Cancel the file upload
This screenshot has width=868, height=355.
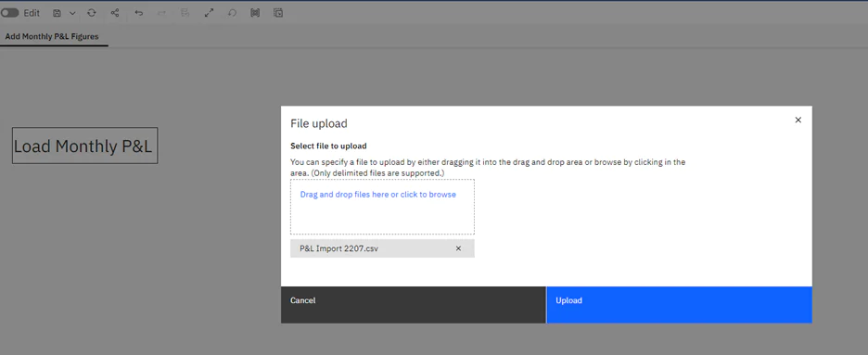[x=413, y=305]
